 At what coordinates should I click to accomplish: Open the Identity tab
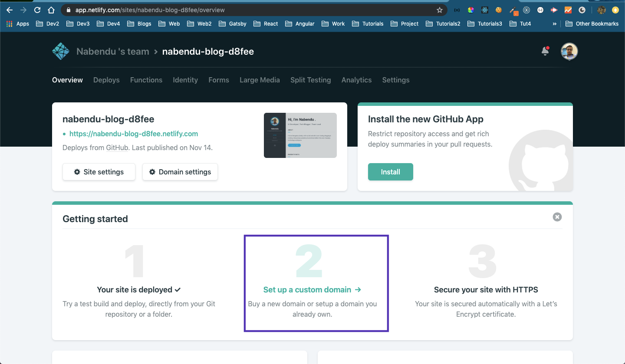pos(185,80)
